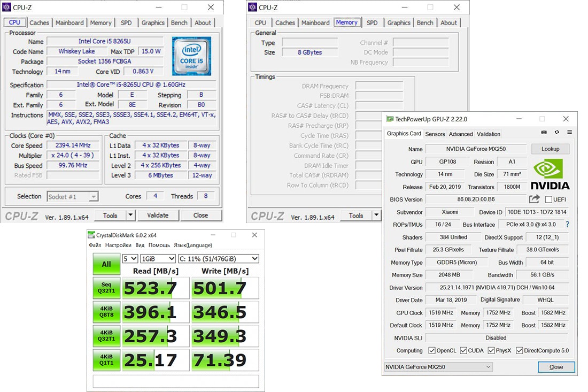Click the right CPU-Z Memory window title icon
588x392 pixels.
[253, 7]
